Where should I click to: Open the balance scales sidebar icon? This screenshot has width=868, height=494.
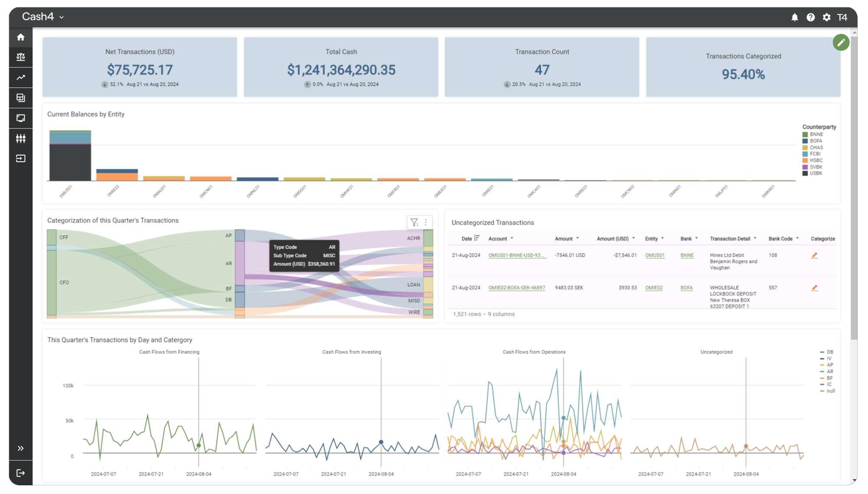(x=20, y=57)
